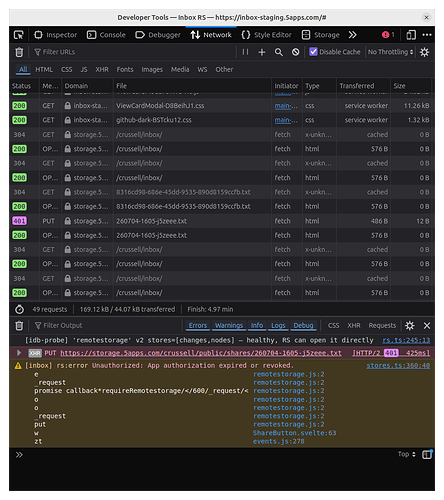Viewport: 444px width, 500px height.
Task: Open the No Throttling dropdown
Action: click(390, 52)
